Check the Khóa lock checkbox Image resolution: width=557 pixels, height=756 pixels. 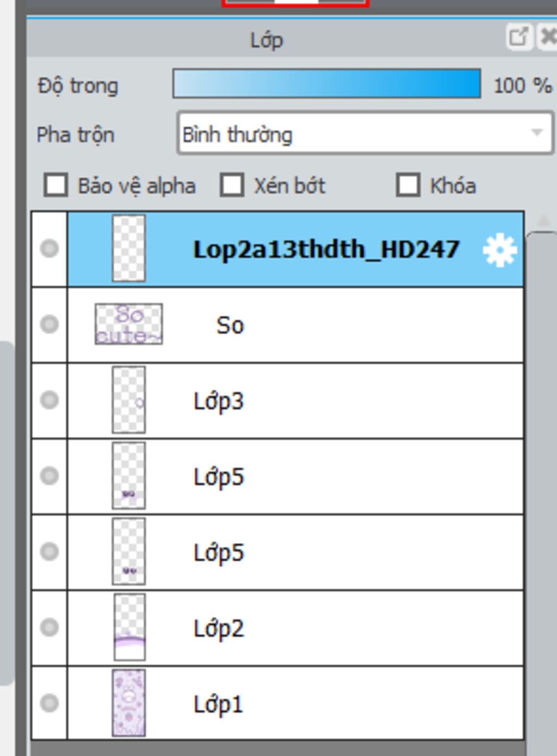coord(409,185)
